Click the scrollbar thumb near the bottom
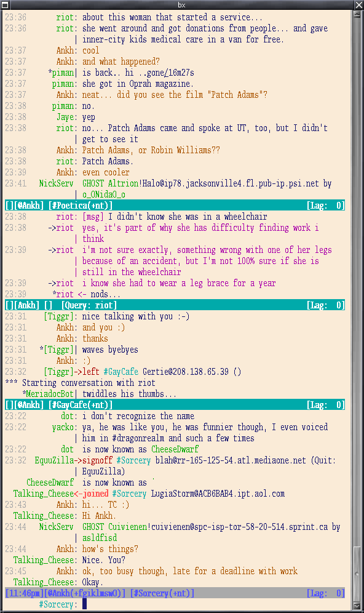 pyautogui.click(x=357, y=574)
